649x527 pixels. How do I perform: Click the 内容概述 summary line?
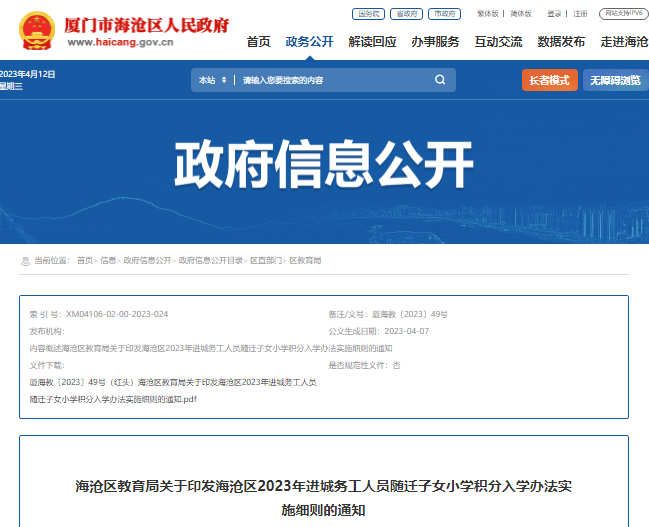coord(211,348)
